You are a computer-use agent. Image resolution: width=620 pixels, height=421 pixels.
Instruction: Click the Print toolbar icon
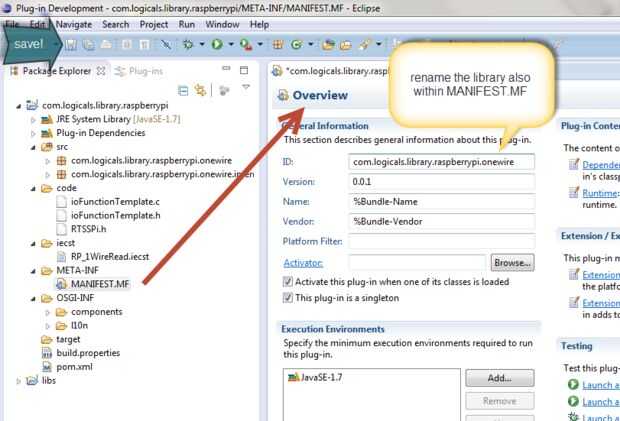[x=106, y=44]
